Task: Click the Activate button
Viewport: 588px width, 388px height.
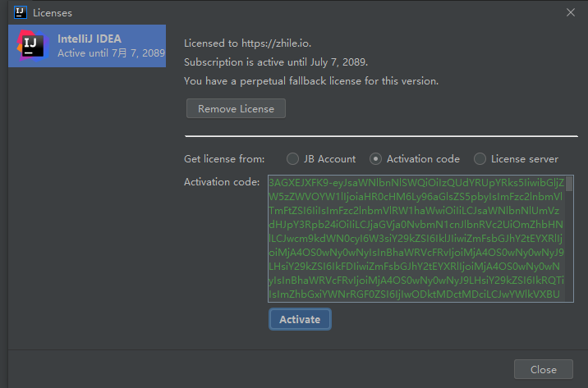Action: click(300, 319)
